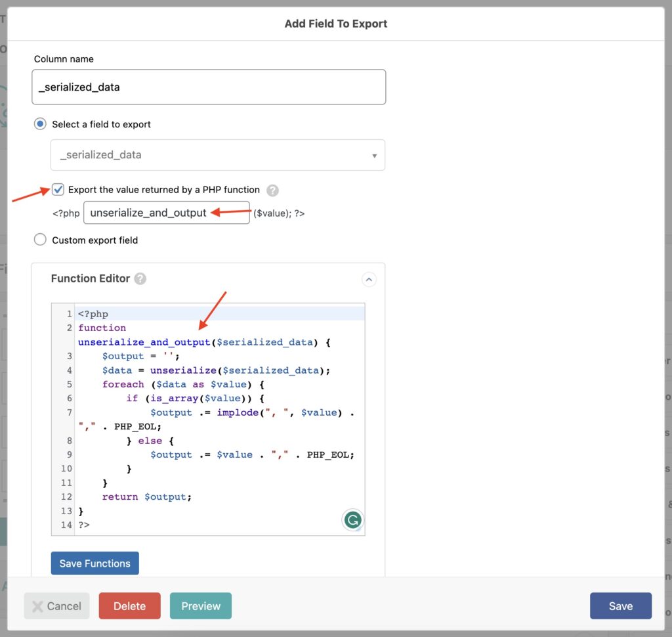This screenshot has width=672, height=637.
Task: Uncheck 'Export the value returned by a PHP function'
Action: 57,189
